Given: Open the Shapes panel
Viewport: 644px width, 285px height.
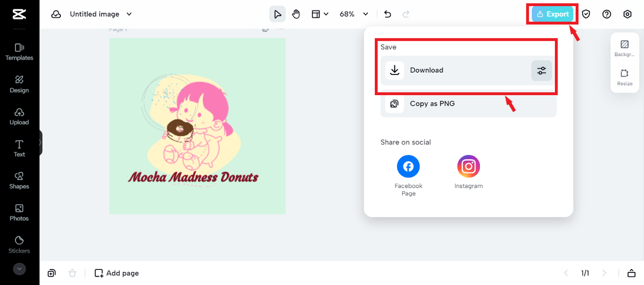Looking at the screenshot, I should [19, 181].
